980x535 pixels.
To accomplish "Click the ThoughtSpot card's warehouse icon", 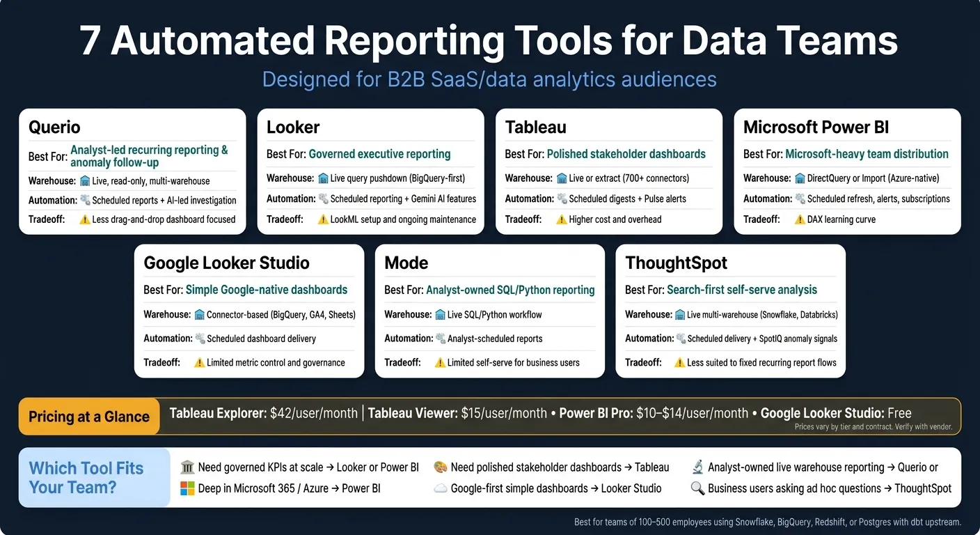I will (x=681, y=315).
